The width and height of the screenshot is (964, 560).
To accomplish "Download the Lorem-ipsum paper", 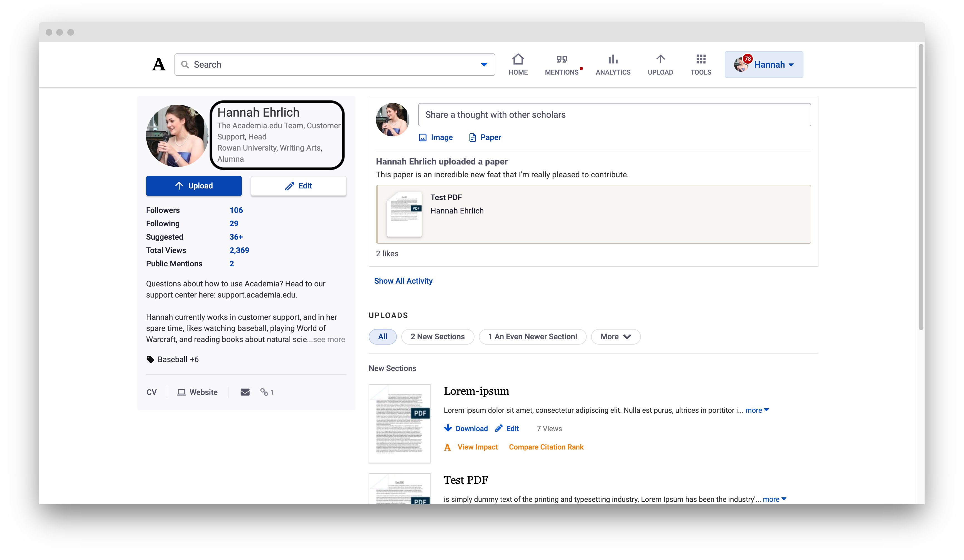I will pos(466,428).
